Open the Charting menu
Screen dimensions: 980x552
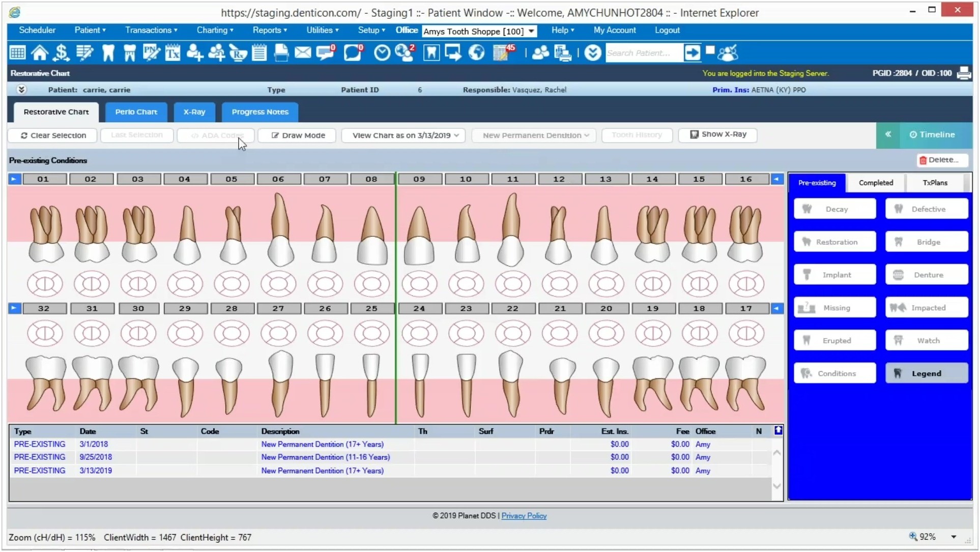tap(215, 31)
